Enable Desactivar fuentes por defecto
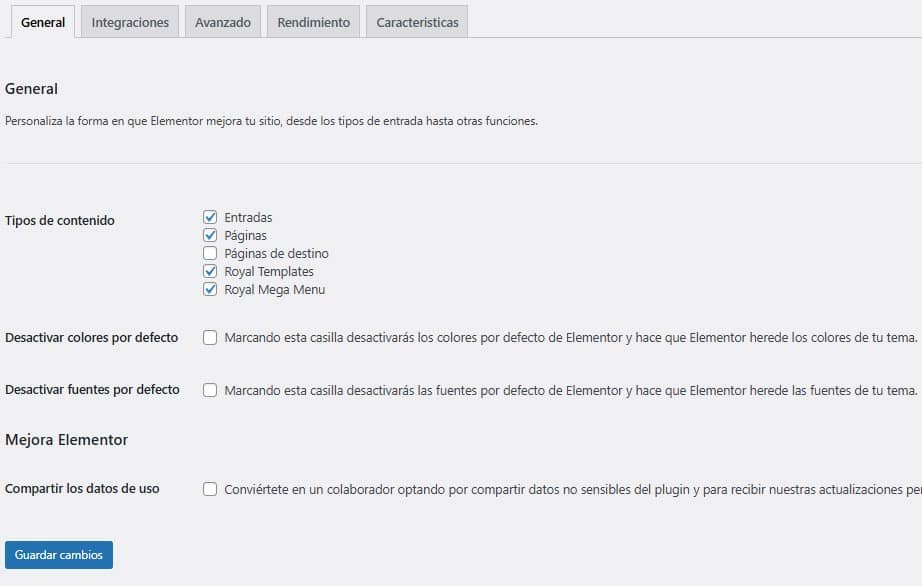Viewport: 922px width, 586px height. (210, 390)
